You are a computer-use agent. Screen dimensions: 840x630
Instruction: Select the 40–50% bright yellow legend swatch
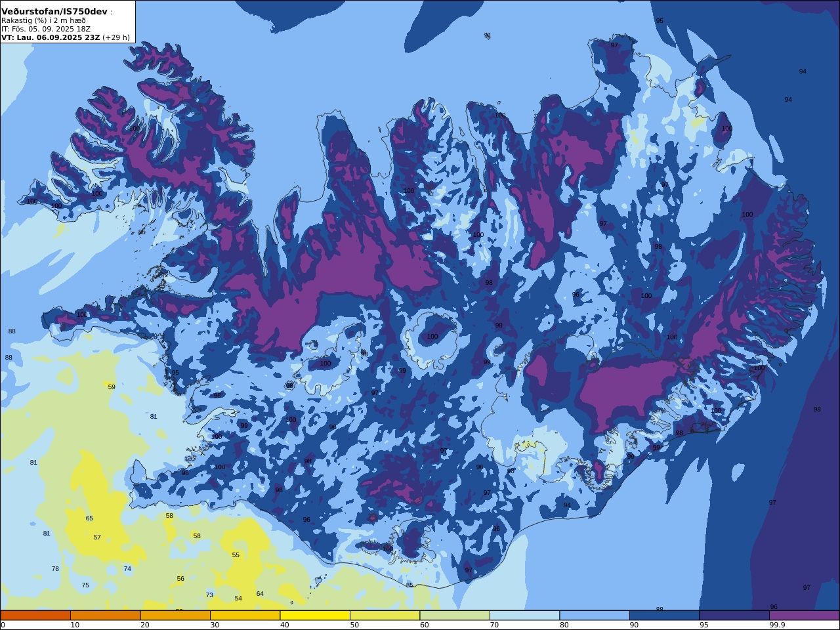pyautogui.click(x=315, y=615)
